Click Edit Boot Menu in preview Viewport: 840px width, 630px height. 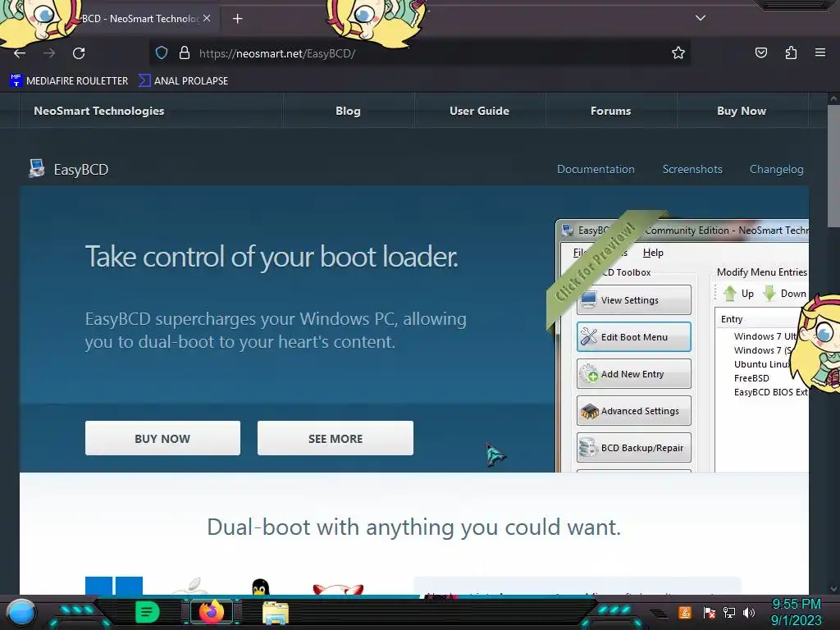click(x=634, y=337)
